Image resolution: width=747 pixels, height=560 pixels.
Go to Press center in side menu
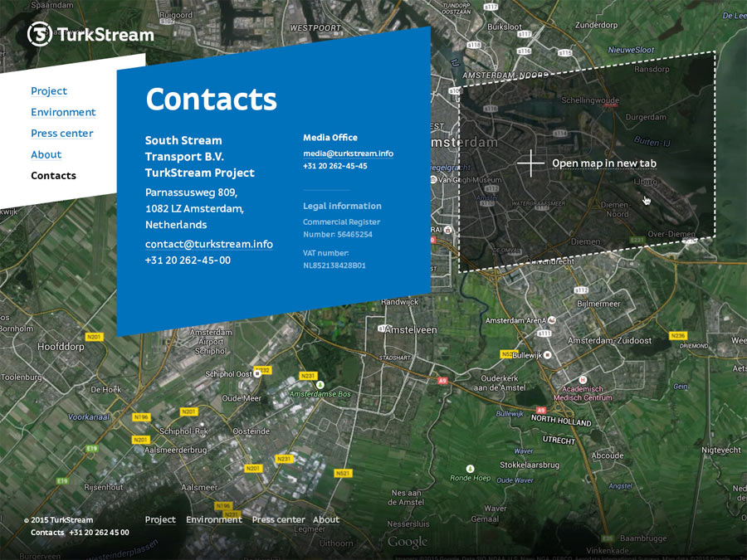tap(61, 134)
